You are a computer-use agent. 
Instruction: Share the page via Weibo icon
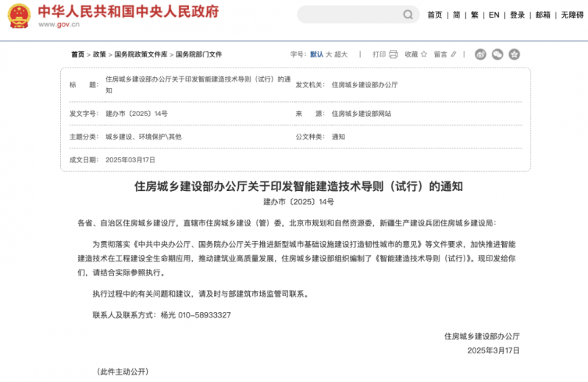[481, 54]
